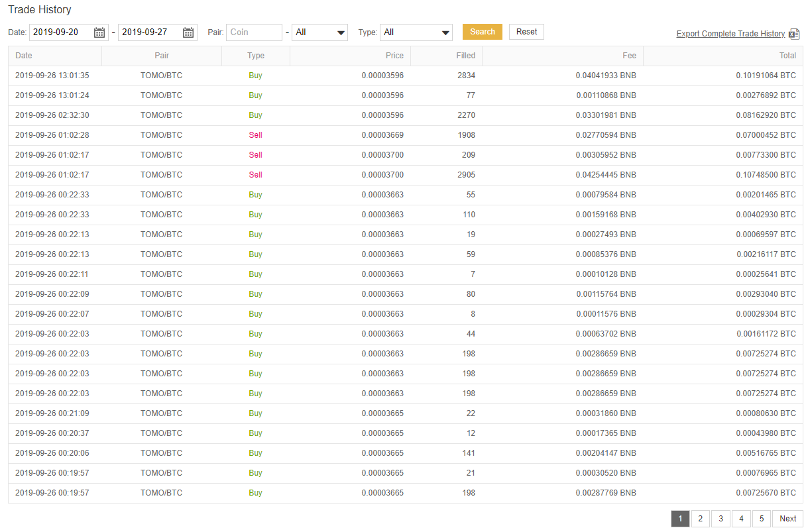Expand the quote pair 'All' dropdown
This screenshot has height=532, width=808.
click(319, 32)
